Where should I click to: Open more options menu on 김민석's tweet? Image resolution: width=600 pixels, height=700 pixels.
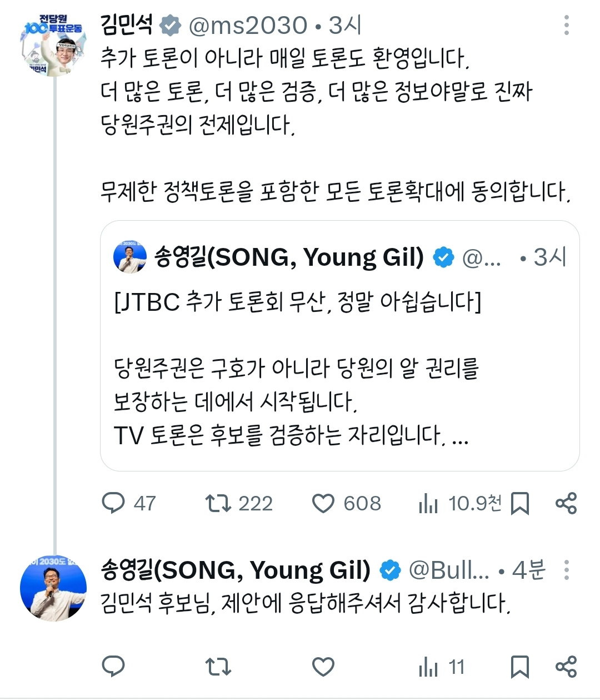pos(566,25)
